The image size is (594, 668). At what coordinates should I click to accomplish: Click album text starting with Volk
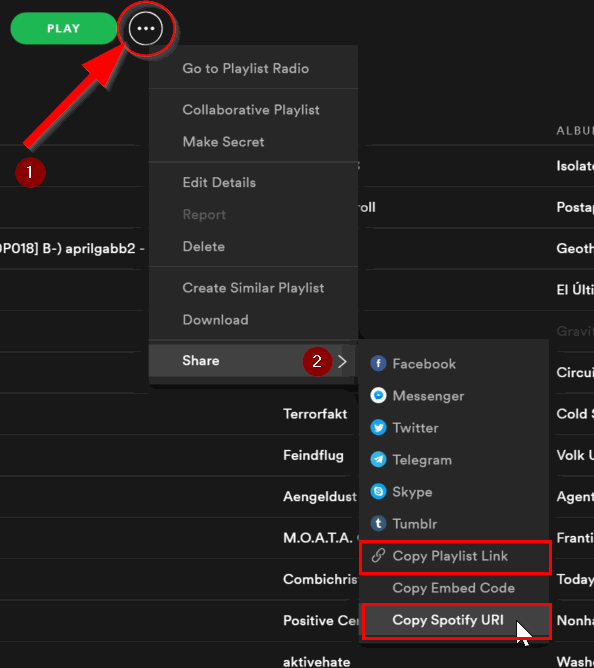coord(575,455)
